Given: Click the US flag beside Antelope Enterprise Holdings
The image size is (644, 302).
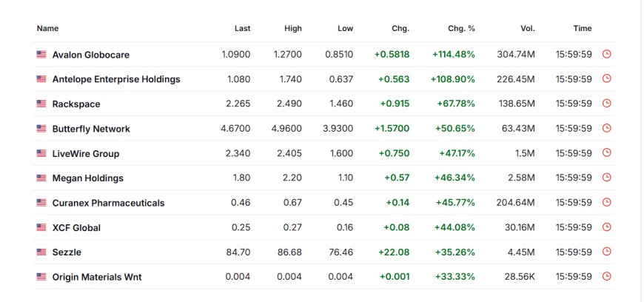Looking at the screenshot, I should (41, 79).
